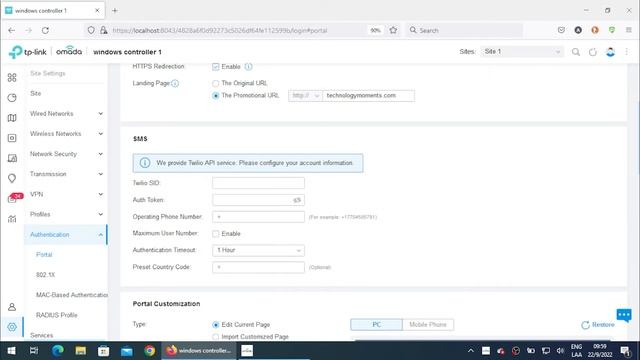Screen dimensions: 640x360
Task: Open RADIUS Profile item
Action: click(56, 315)
